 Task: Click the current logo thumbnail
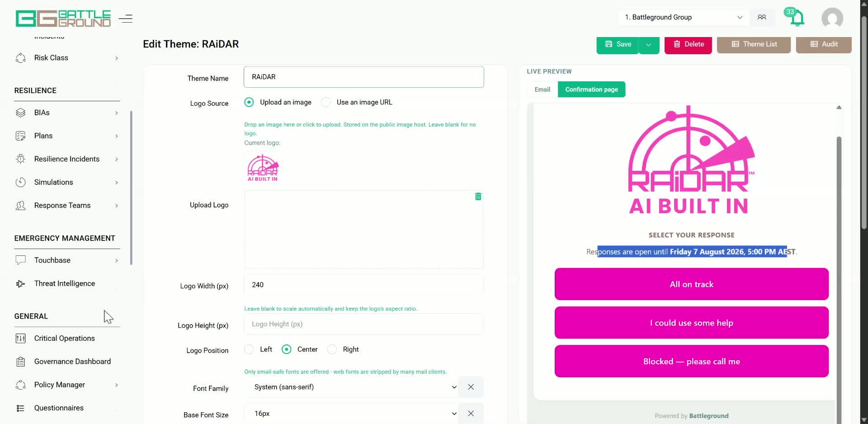click(x=263, y=168)
